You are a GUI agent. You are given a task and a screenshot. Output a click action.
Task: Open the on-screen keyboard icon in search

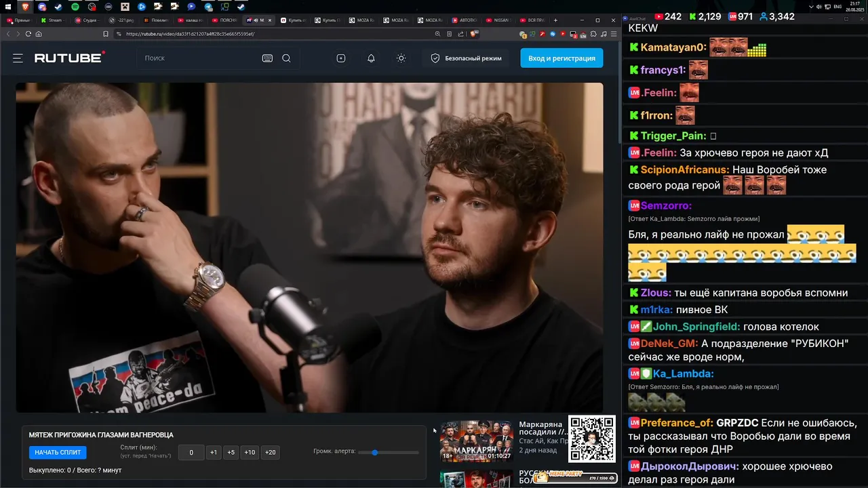[267, 58]
